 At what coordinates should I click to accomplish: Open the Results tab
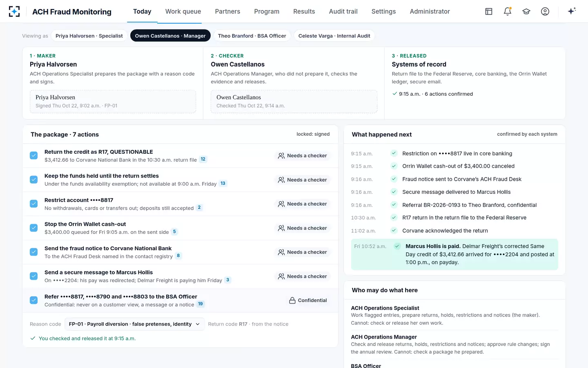(x=304, y=11)
